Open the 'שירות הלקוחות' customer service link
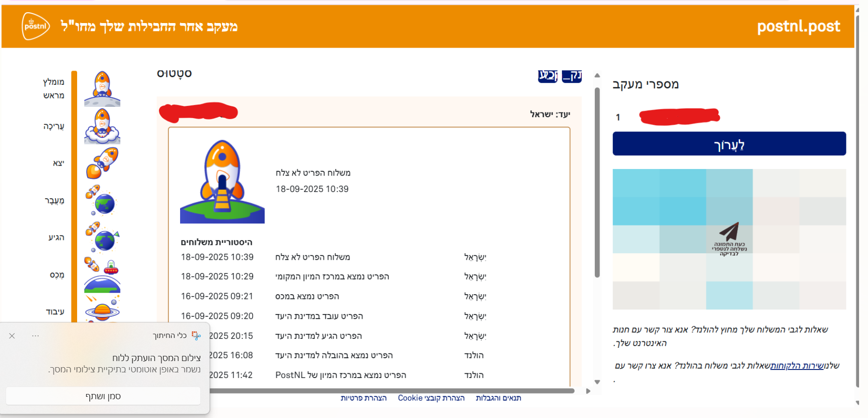The width and height of the screenshot is (868, 418). [x=797, y=366]
